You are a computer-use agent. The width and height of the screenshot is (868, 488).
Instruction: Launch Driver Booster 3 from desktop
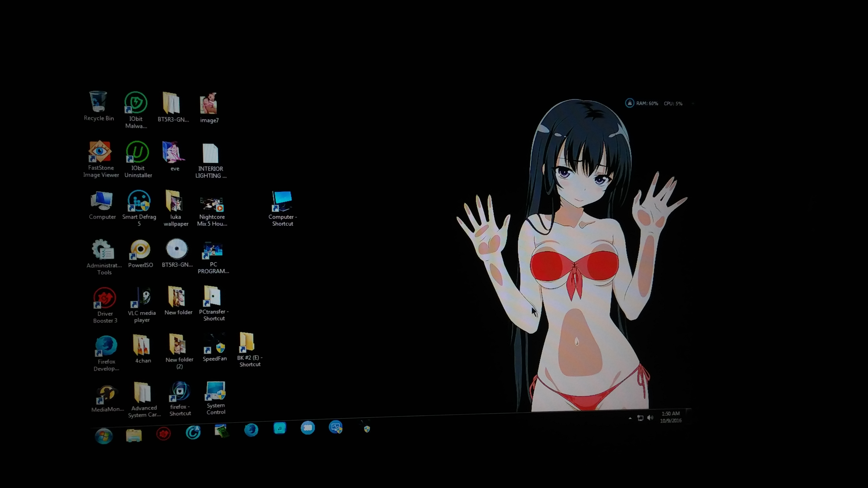(105, 298)
